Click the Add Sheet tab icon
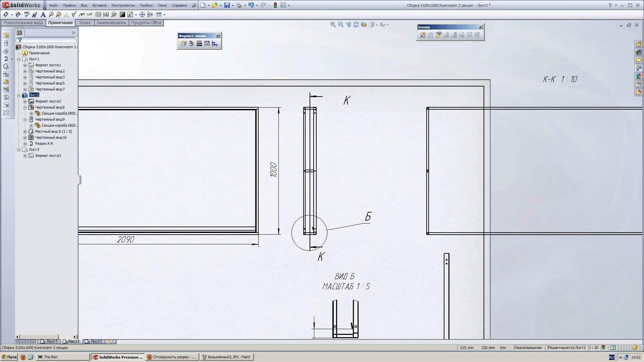 click(x=110, y=342)
